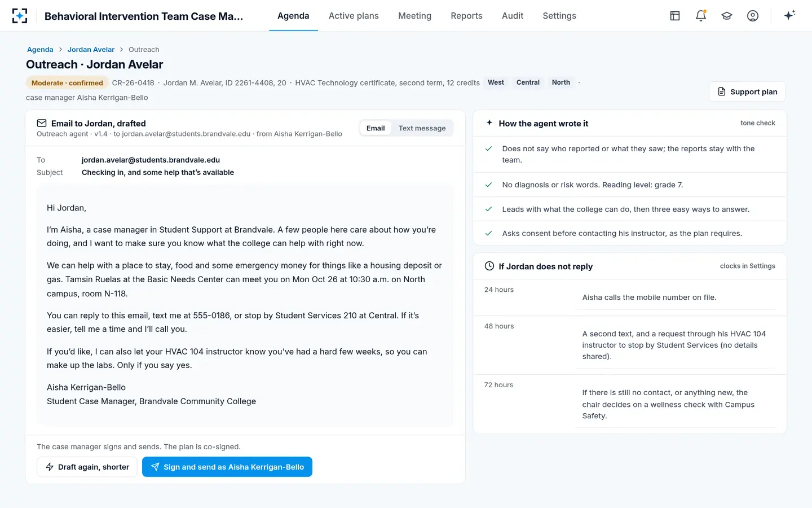Select the West campus chip
Image resolution: width=812 pixels, height=508 pixels.
pos(496,82)
